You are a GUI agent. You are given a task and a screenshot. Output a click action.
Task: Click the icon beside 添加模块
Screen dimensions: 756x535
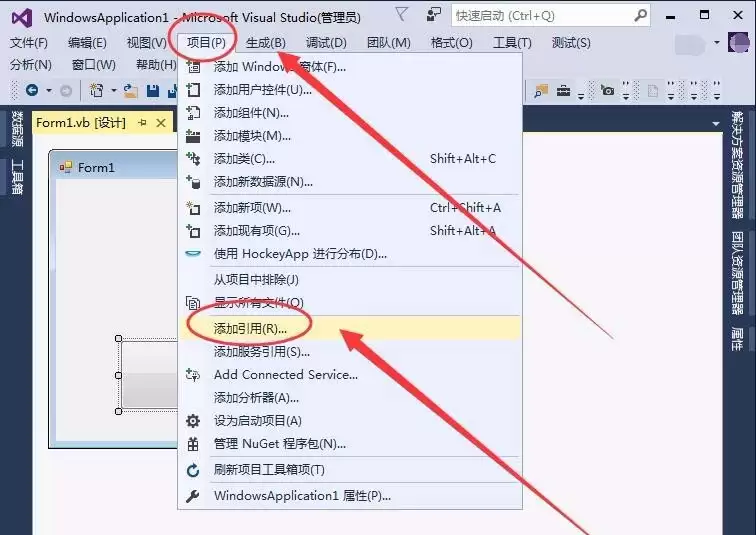click(x=193, y=136)
